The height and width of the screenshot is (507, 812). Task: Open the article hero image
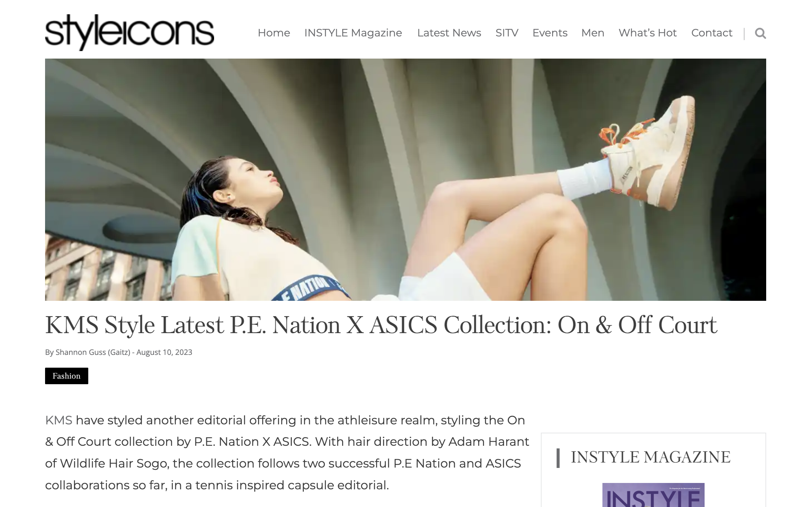coord(406,180)
